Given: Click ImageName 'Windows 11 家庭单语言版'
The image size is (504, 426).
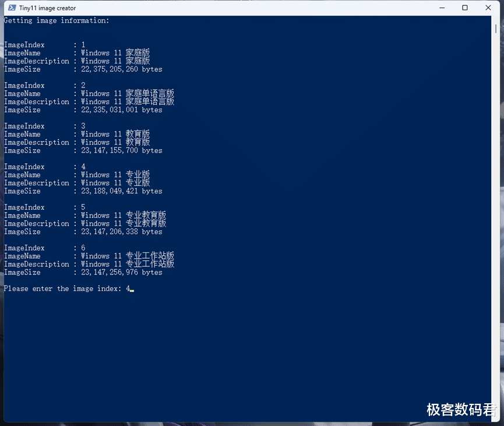Looking at the screenshot, I should coord(128,94).
